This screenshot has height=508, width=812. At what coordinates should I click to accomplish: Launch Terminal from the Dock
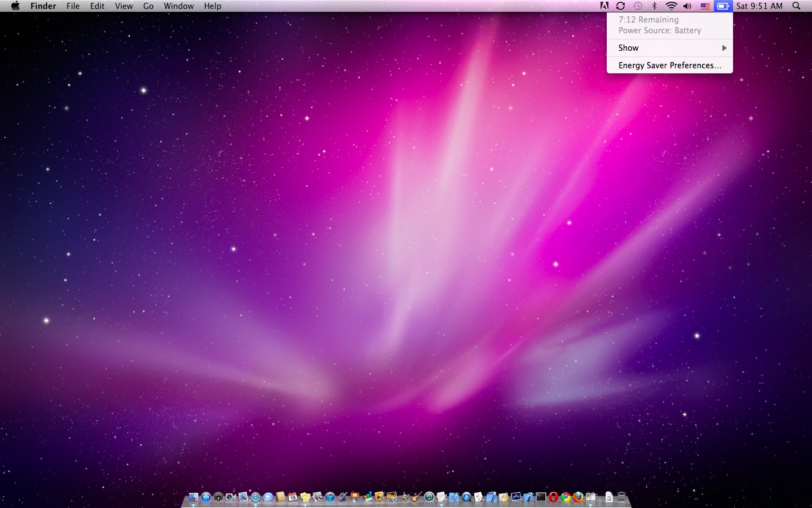click(541, 497)
